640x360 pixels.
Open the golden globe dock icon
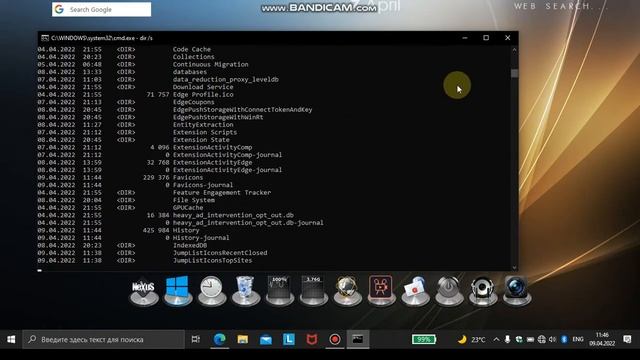tap(347, 291)
